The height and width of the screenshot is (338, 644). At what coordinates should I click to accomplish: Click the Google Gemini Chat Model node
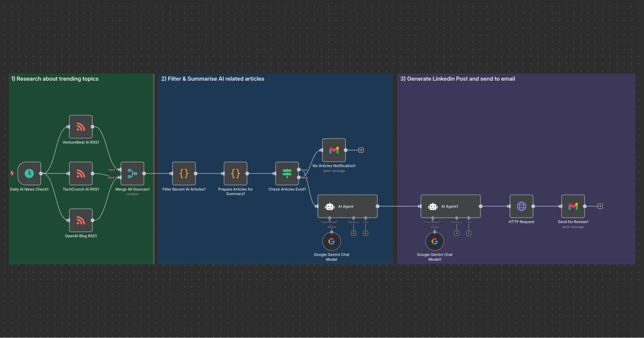(x=331, y=241)
